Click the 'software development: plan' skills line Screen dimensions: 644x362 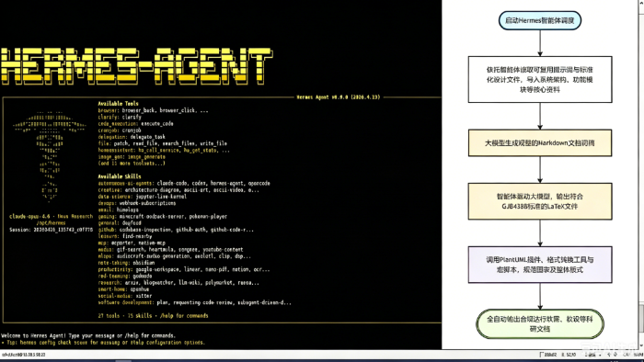pos(195,302)
